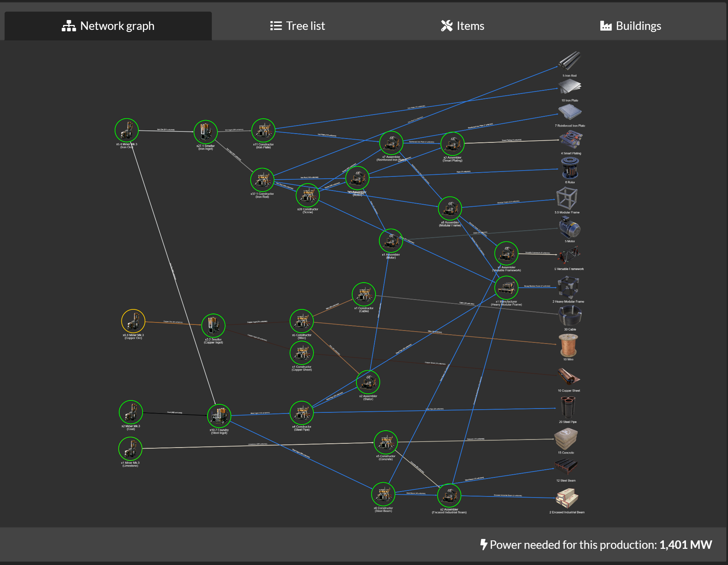This screenshot has width=728, height=565.
Task: Select the Coal Miner Mk.3 node
Action: pyautogui.click(x=131, y=412)
